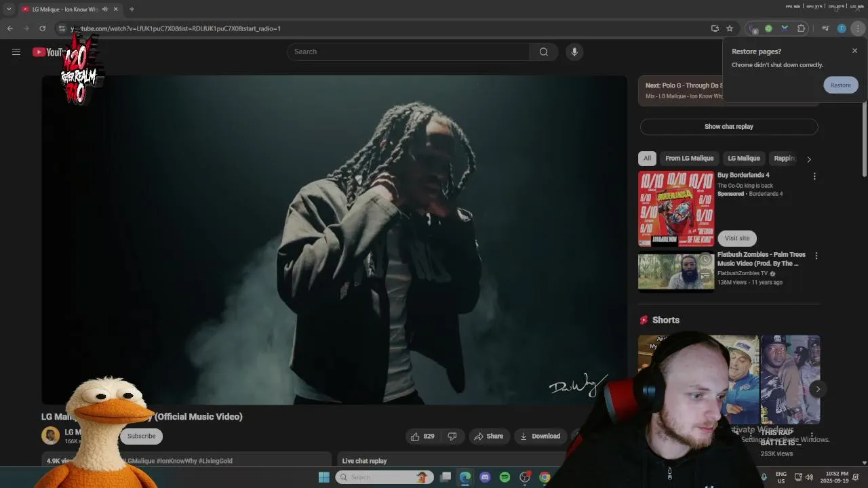Screen dimensions: 868x488
Task: Subscribe to the LG Malique channel
Action: pos(141,436)
